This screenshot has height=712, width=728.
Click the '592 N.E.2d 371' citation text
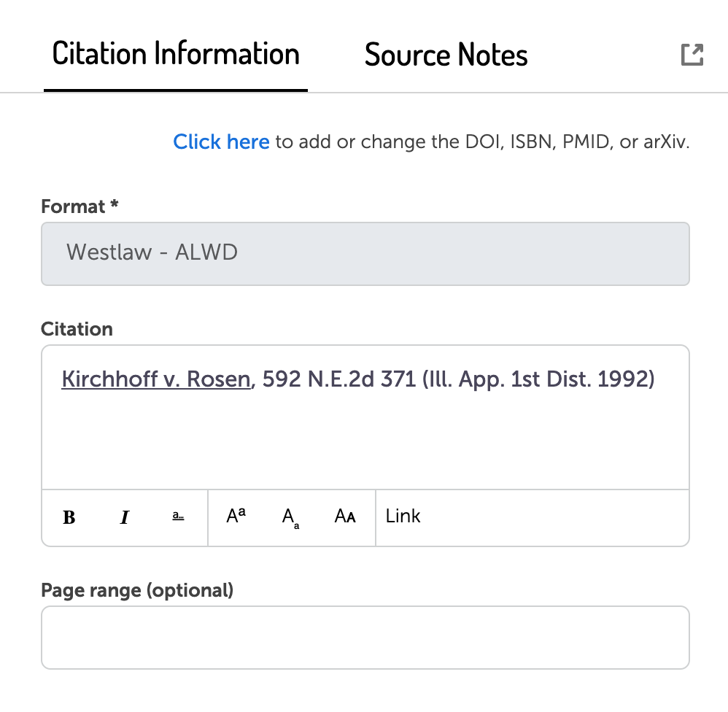pyautogui.click(x=339, y=379)
